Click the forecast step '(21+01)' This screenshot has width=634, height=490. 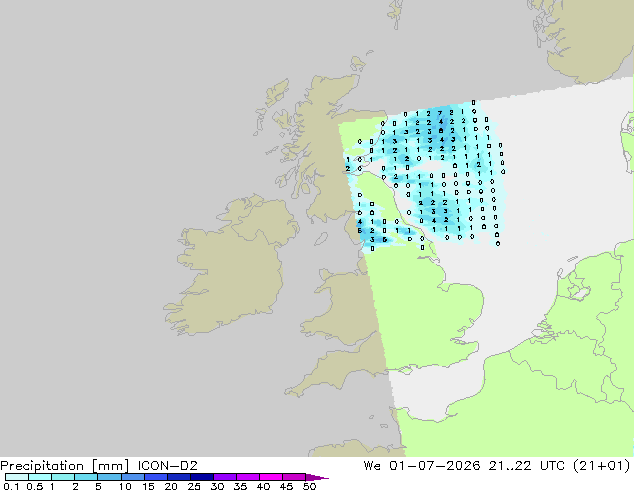(x=602, y=466)
